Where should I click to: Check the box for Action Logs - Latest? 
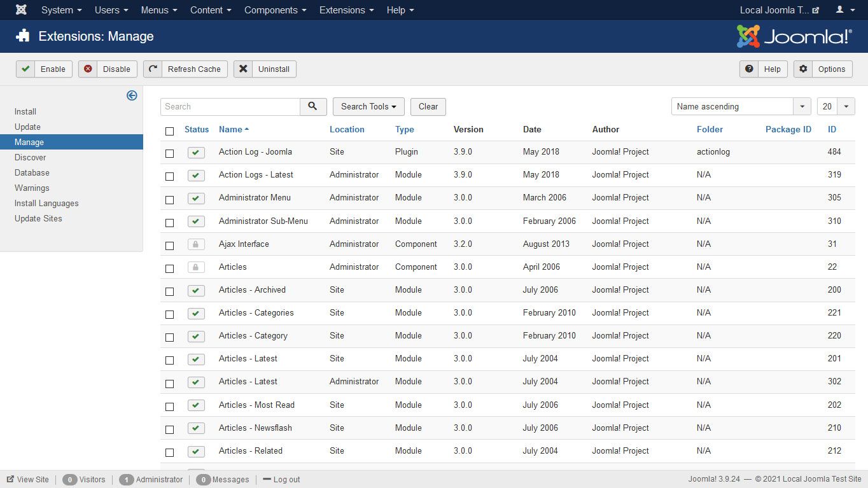coord(169,176)
